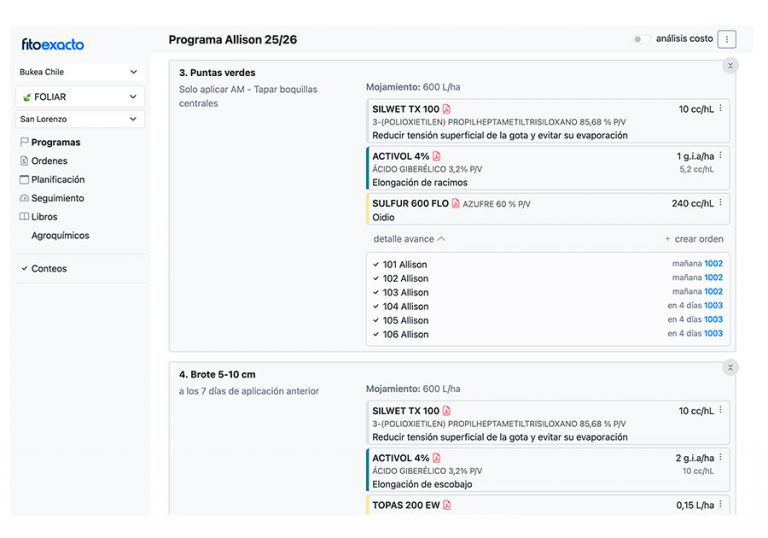Open options menu for ACTIVOL 4% 1 g.i.a/ha row

(721, 156)
